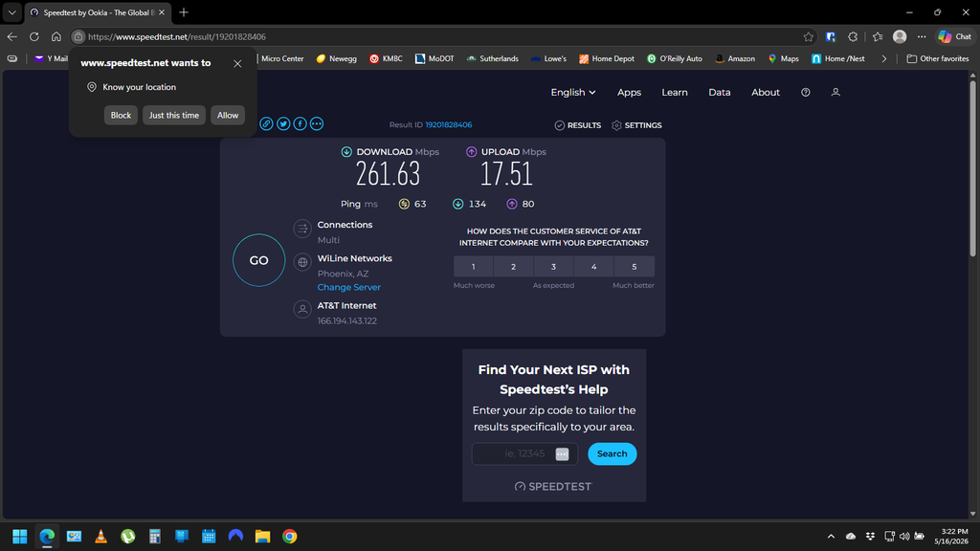980x551 pixels.
Task: Open Windows Start menu
Action: coord(20,536)
